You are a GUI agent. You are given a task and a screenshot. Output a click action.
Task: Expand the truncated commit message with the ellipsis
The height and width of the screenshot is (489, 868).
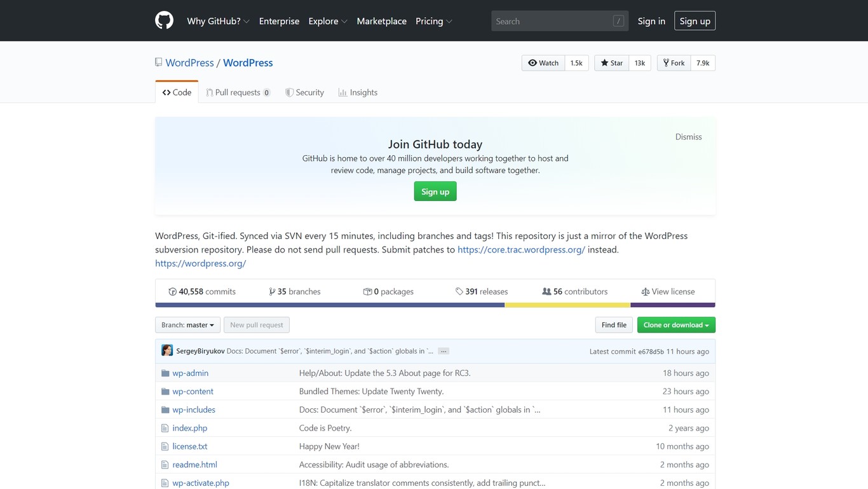(443, 350)
